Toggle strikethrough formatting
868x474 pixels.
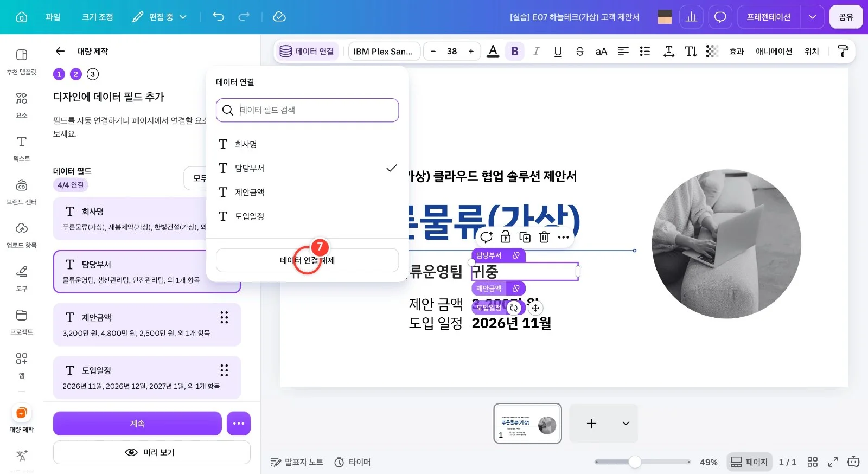[579, 51]
